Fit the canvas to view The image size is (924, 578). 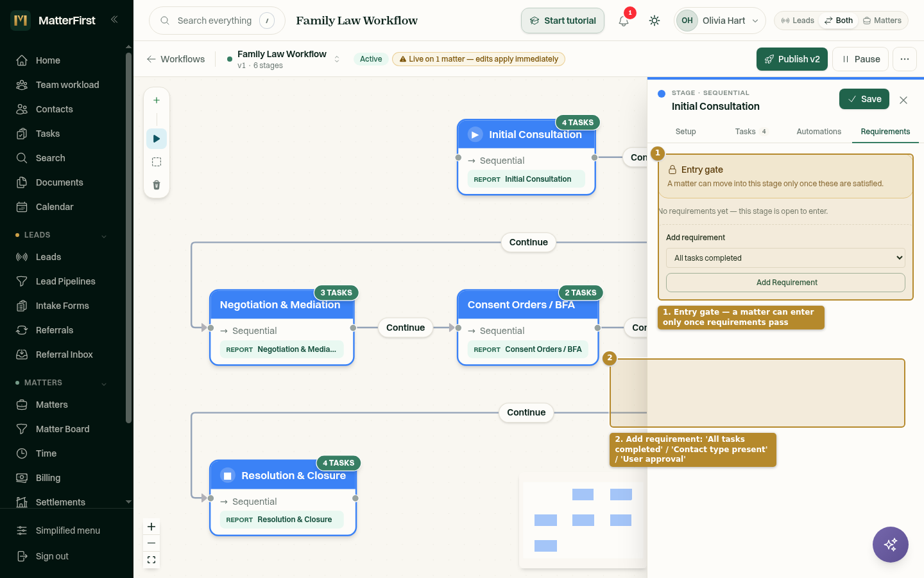pyautogui.click(x=151, y=560)
